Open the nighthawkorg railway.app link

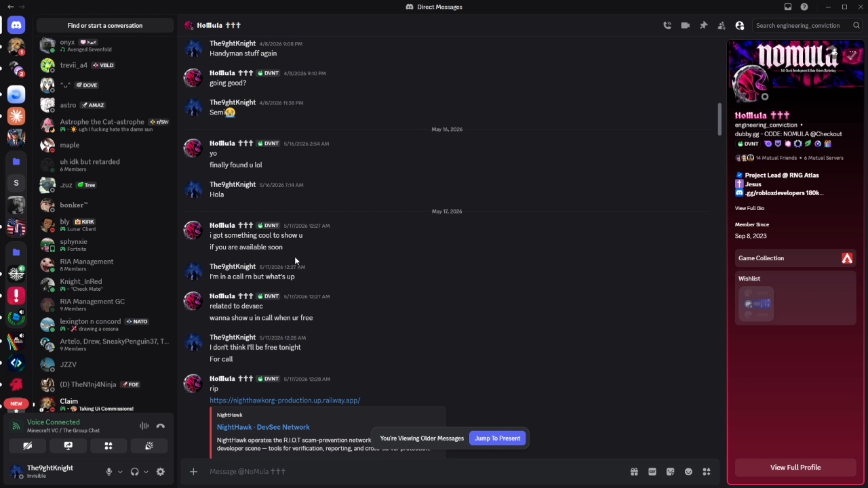(285, 401)
